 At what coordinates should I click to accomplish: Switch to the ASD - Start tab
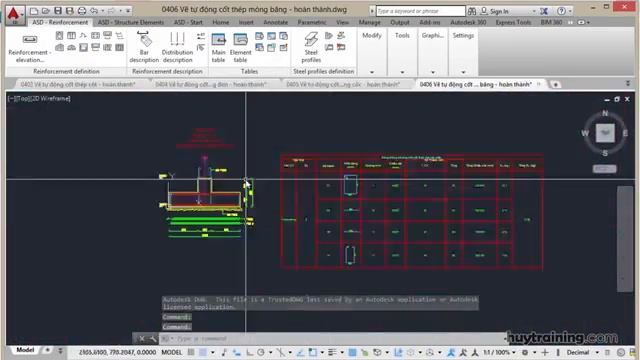pos(188,22)
